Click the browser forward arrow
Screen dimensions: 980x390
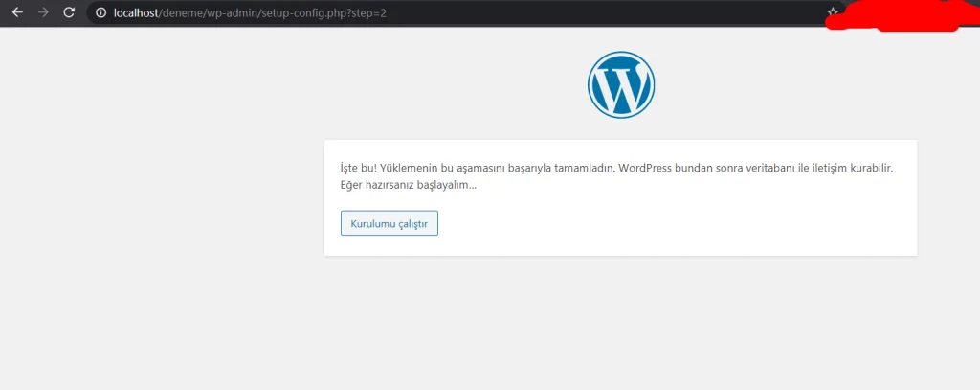(43, 12)
